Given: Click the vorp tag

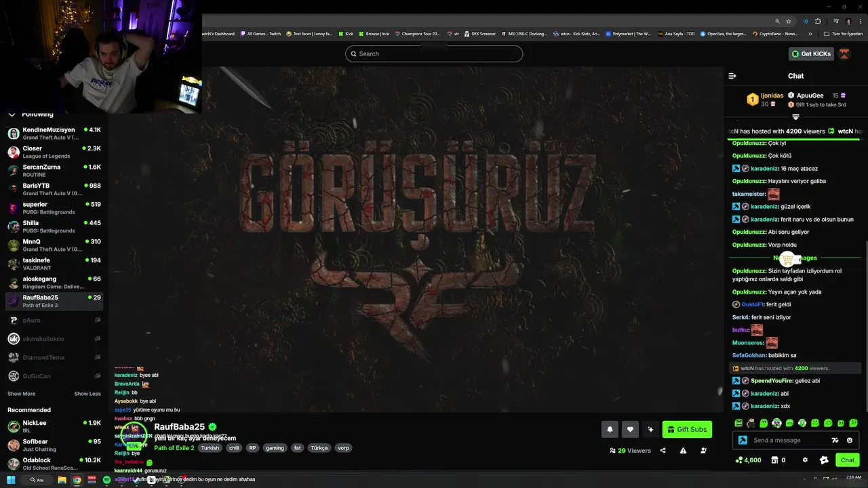Looking at the screenshot, I should tap(343, 448).
